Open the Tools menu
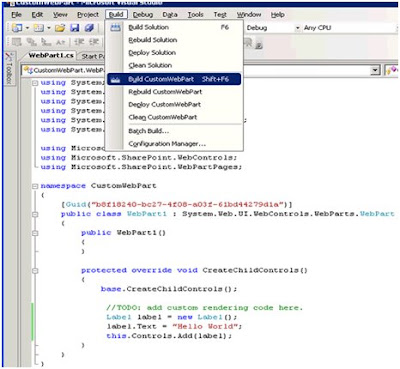 pos(195,15)
